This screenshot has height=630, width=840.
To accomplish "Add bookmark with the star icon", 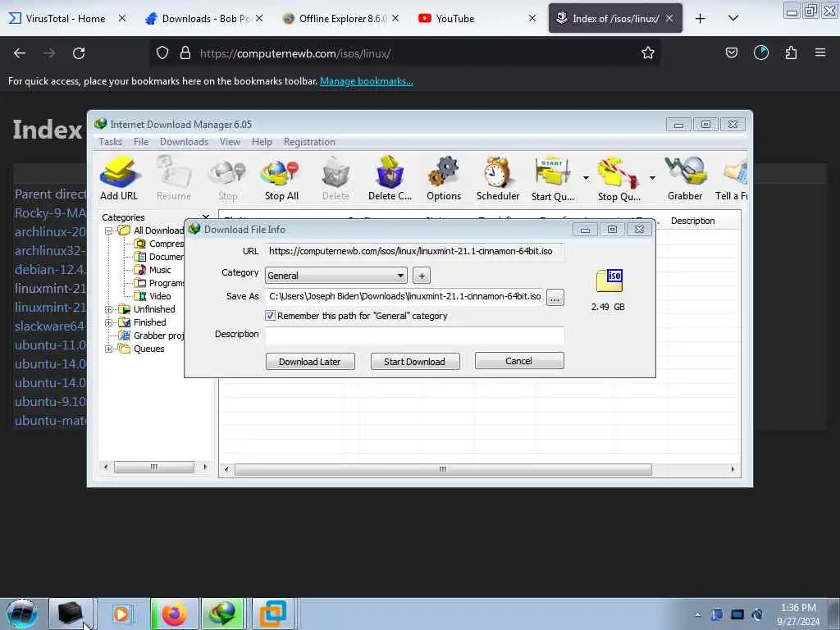I will click(x=648, y=53).
